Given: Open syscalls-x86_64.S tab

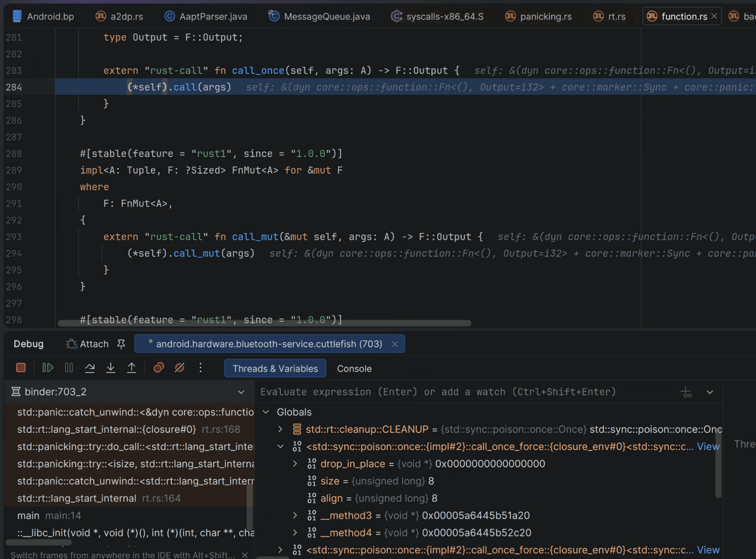Looking at the screenshot, I should (438, 16).
